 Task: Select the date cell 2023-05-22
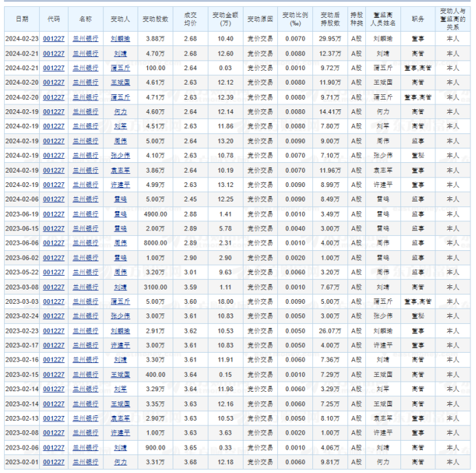(22, 272)
